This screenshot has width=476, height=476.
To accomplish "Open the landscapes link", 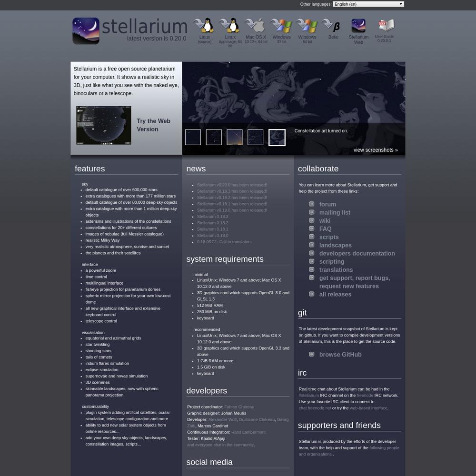I will (335, 245).
